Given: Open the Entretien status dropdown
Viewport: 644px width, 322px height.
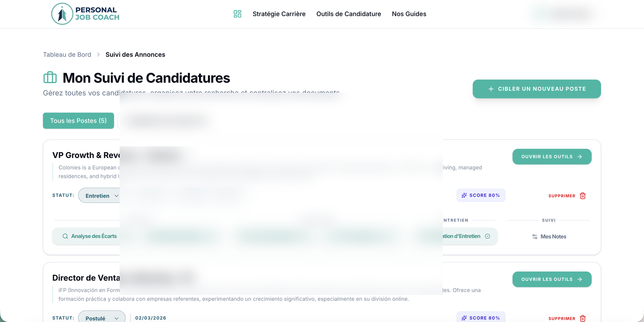Looking at the screenshot, I should 102,196.
